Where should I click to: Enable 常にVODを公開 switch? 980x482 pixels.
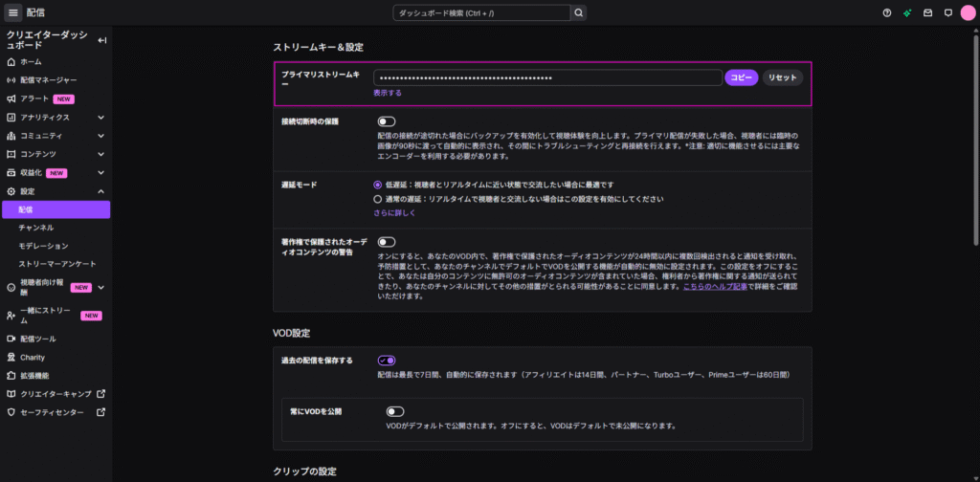(395, 411)
